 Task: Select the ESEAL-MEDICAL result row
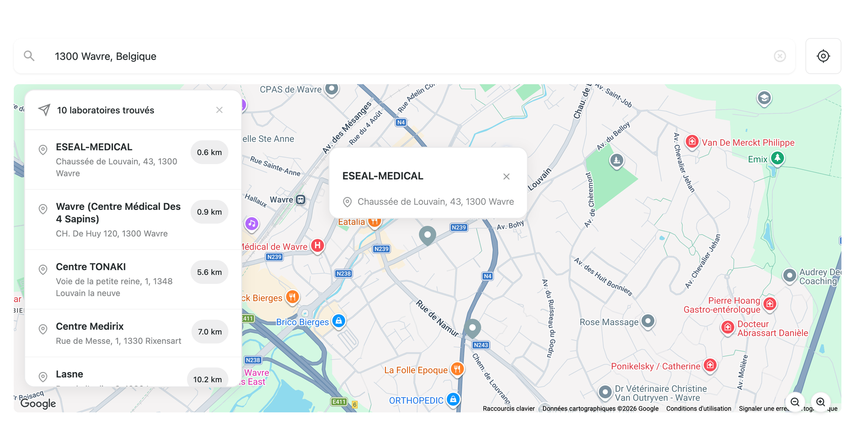133,160
